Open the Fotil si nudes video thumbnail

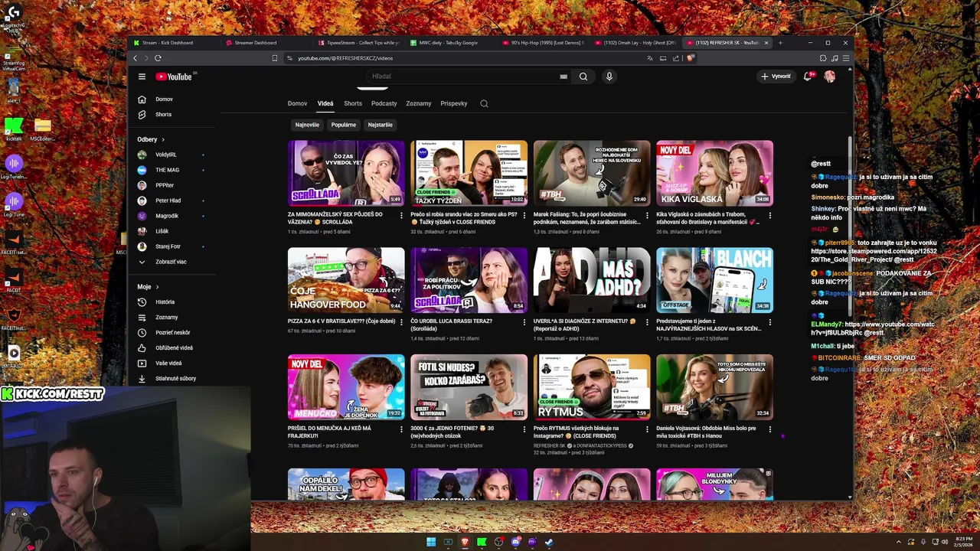tap(469, 387)
